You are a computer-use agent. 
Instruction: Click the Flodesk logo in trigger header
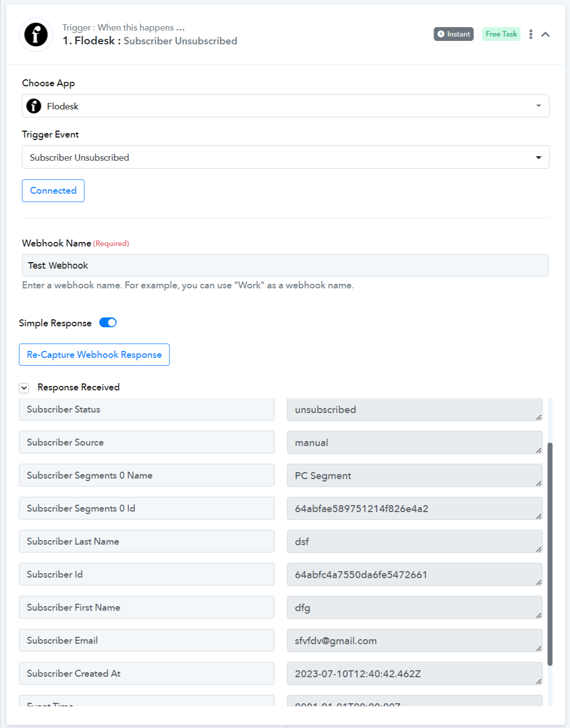(x=36, y=35)
